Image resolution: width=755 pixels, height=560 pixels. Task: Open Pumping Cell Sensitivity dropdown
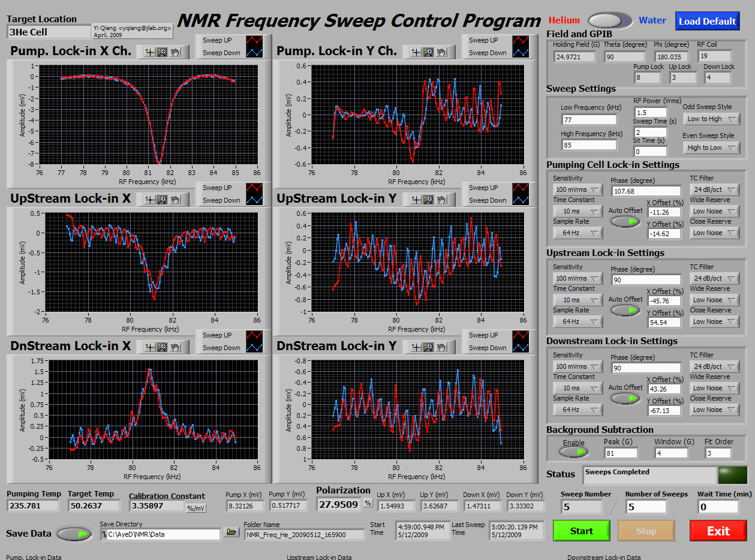pos(577,189)
